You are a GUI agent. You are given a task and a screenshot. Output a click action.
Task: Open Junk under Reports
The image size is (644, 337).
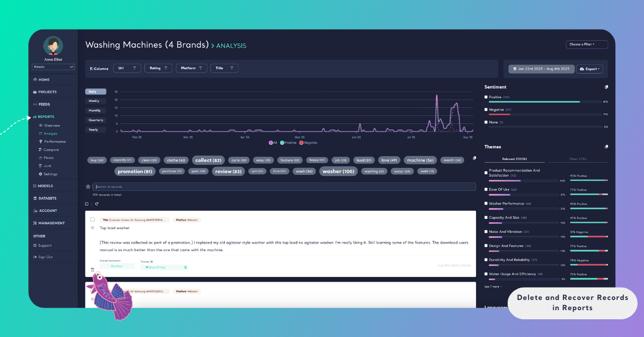(45, 166)
